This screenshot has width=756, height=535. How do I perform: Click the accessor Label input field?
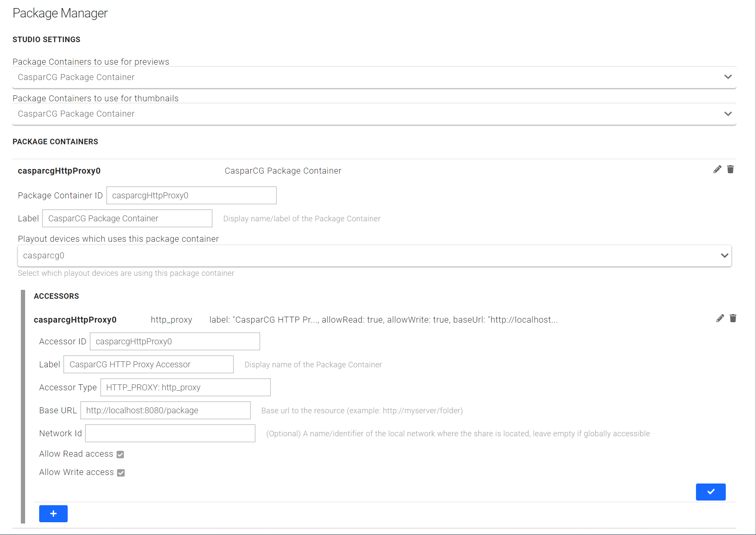149,364
